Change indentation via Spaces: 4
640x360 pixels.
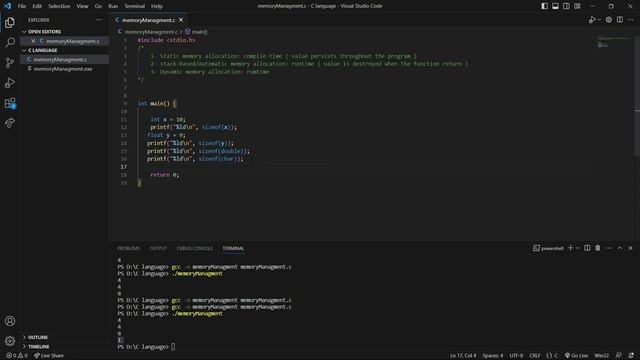click(x=493, y=356)
